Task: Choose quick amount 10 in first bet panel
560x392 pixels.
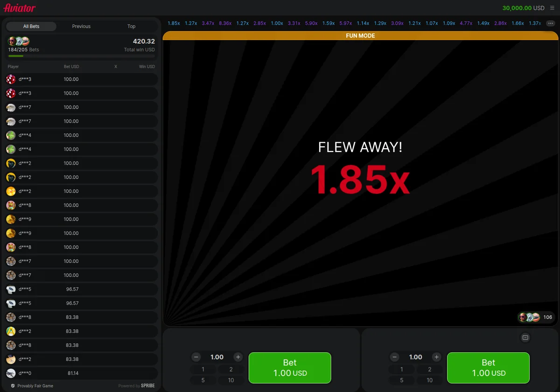Action: point(231,380)
